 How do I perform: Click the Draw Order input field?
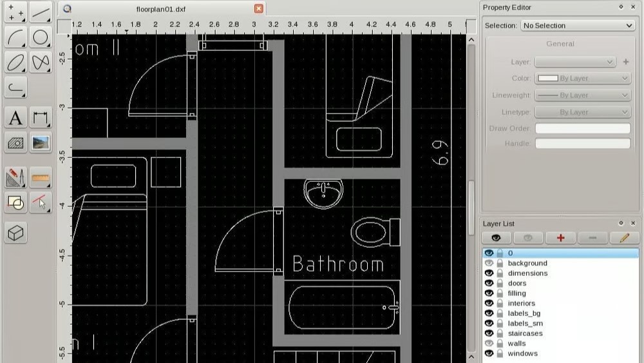point(582,128)
